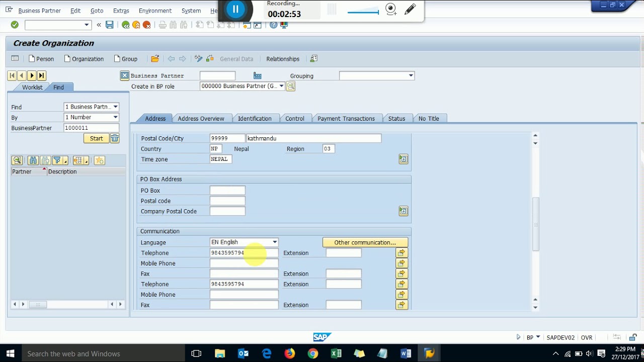Open the Grouping dropdown
This screenshot has width=644, height=362.
pos(411,76)
